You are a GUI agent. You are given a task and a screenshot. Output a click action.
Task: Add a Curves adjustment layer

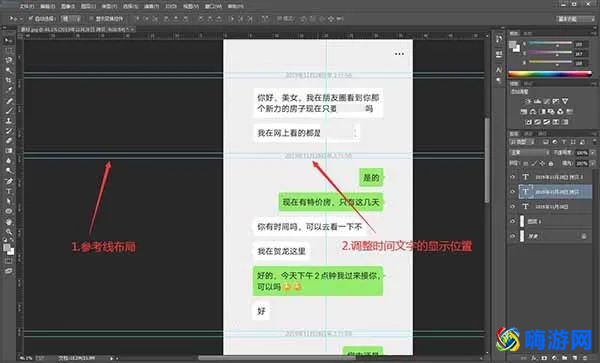tap(546, 101)
